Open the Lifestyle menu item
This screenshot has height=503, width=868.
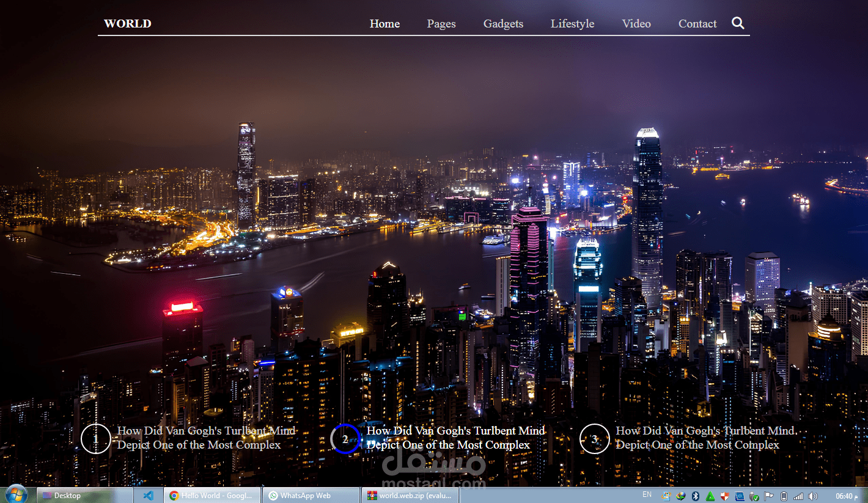point(572,24)
